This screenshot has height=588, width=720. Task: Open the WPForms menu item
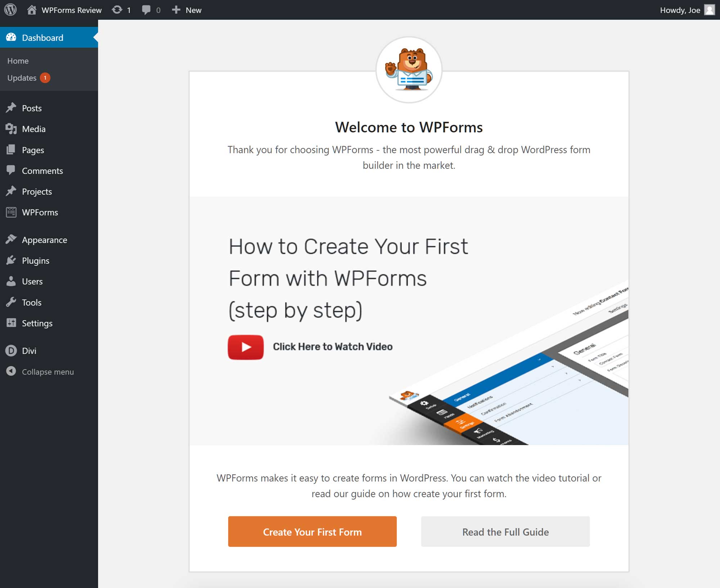coord(49,212)
